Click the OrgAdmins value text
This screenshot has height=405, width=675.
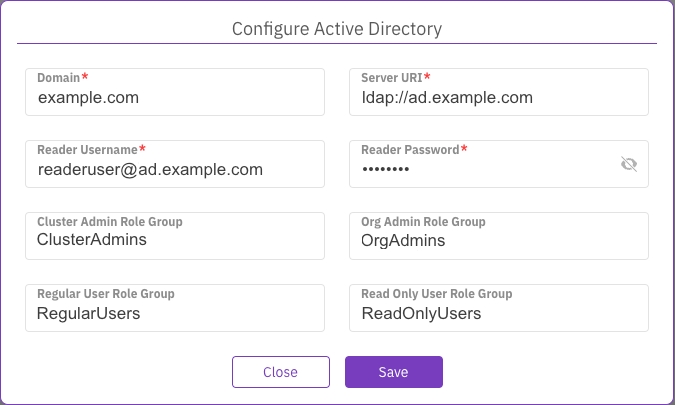[403, 241]
